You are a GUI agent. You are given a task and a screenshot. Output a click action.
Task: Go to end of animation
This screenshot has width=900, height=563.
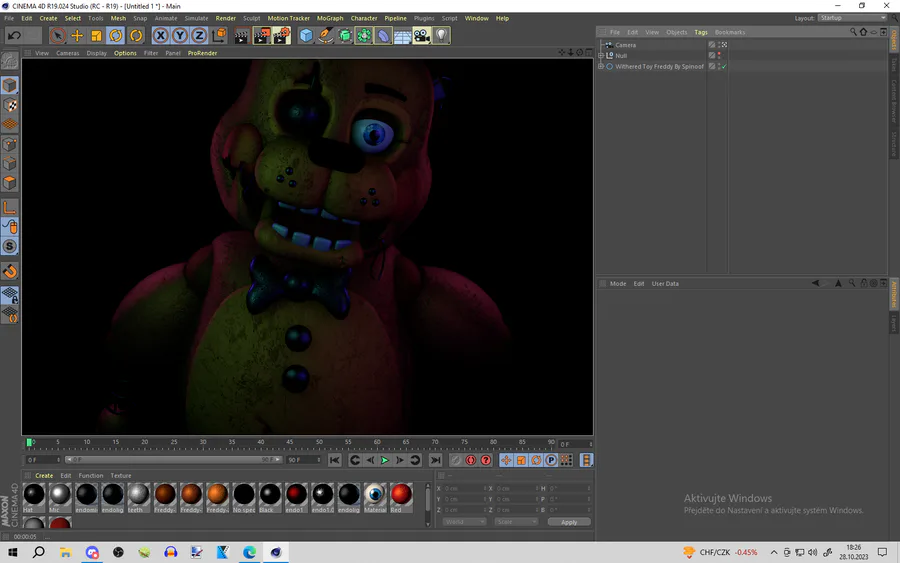click(436, 460)
